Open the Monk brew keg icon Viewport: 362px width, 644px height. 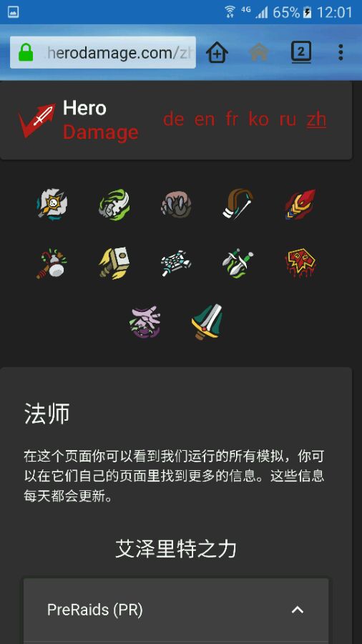point(52,263)
